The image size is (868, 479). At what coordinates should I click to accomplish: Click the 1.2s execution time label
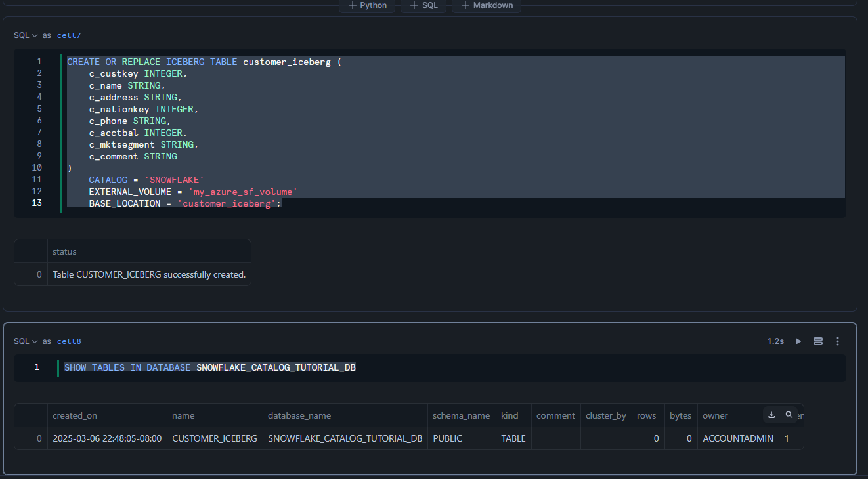775,341
